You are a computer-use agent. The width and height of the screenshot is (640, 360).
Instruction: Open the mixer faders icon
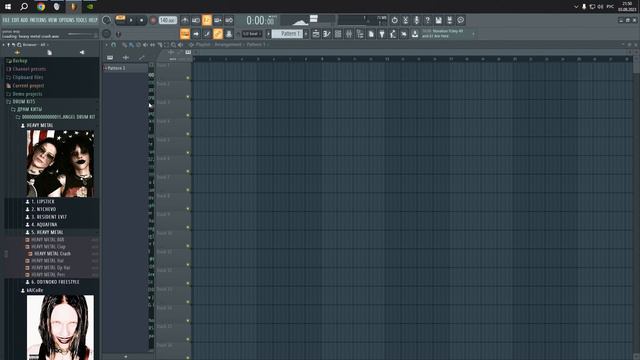click(349, 34)
